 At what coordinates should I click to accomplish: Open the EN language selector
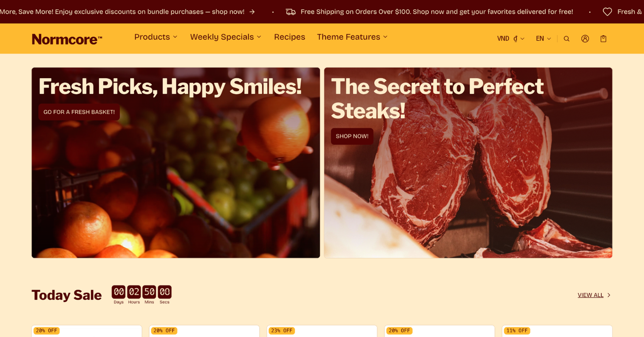point(543,39)
